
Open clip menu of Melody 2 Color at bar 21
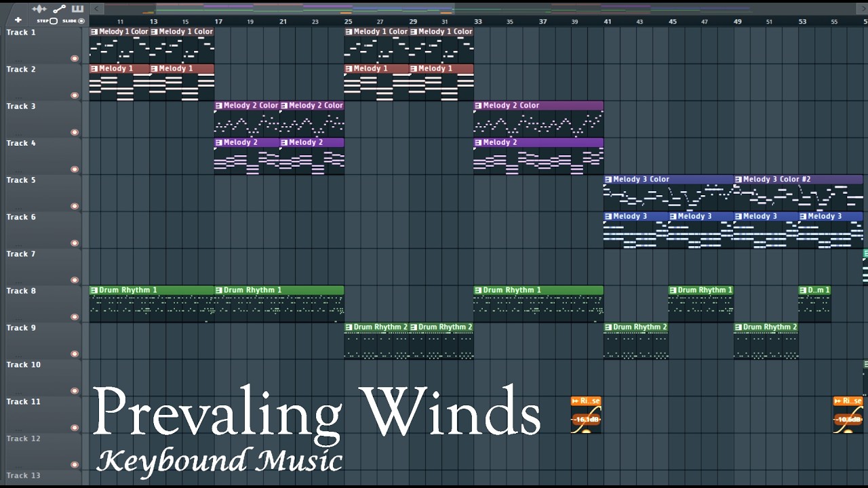[284, 106]
